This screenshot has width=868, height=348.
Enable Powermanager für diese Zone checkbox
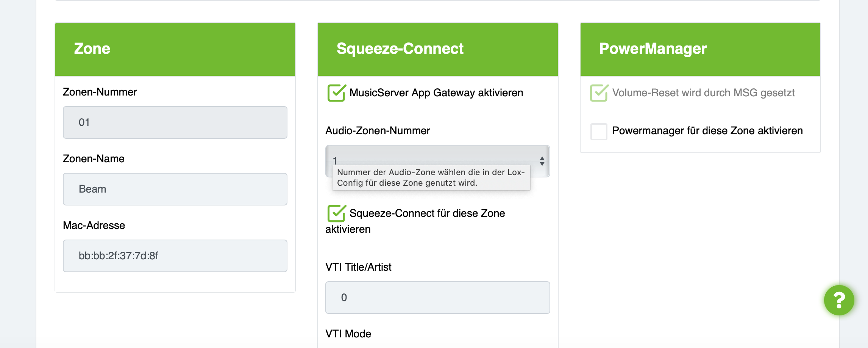click(599, 132)
